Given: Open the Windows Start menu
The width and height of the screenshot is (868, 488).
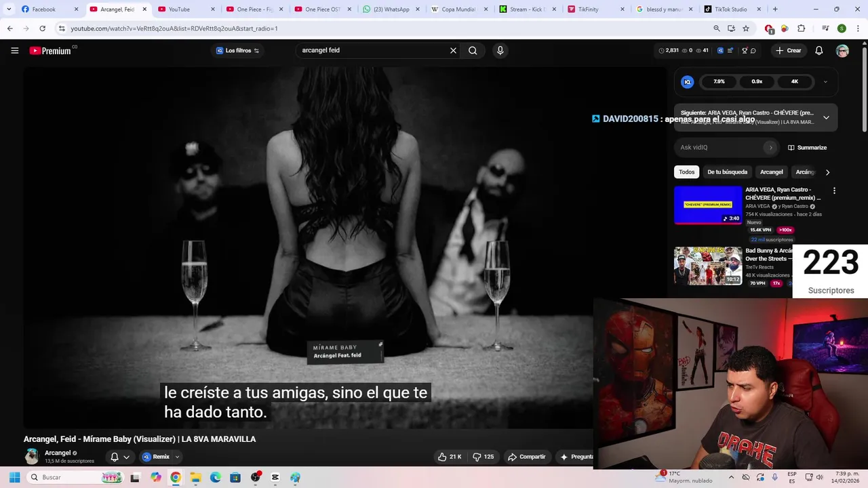Looking at the screenshot, I should pyautogui.click(x=15, y=477).
